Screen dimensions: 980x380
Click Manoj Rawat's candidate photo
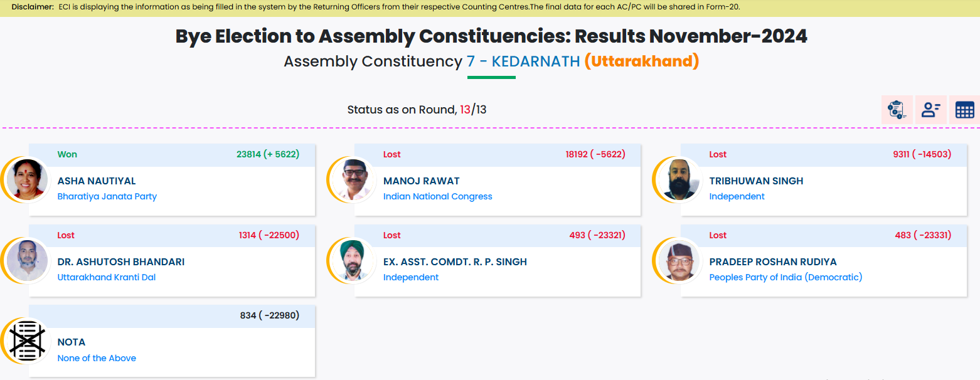(353, 179)
